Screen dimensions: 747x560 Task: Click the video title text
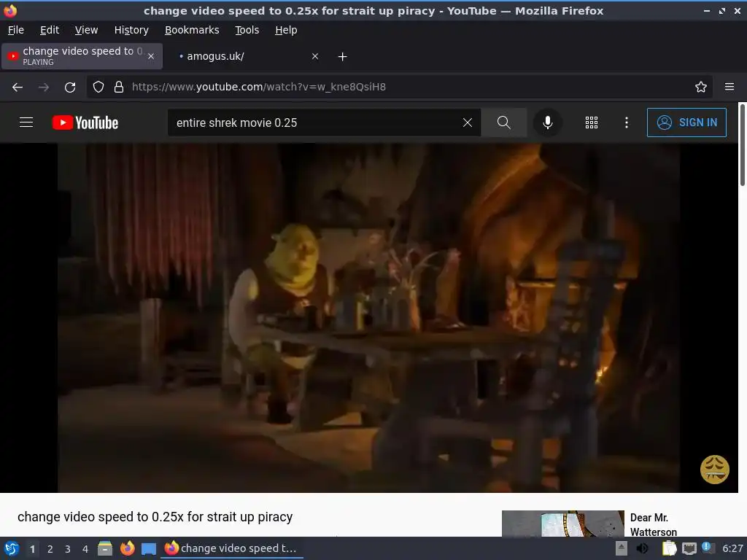pos(155,517)
